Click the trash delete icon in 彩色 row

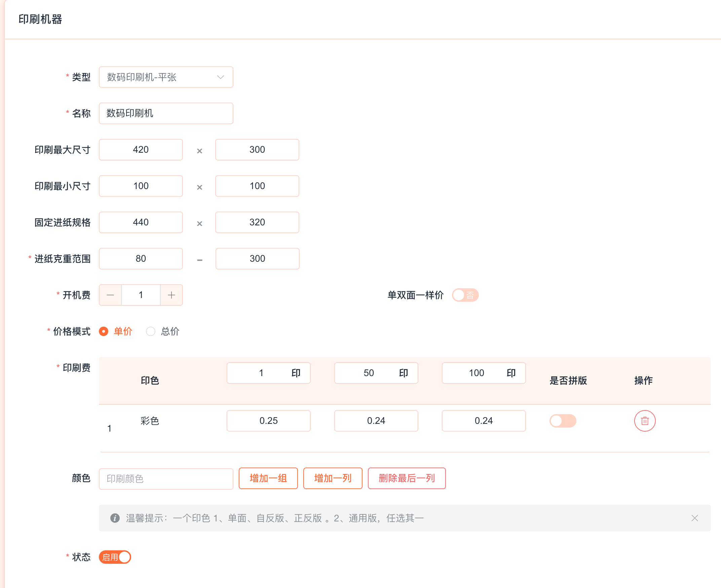point(644,421)
